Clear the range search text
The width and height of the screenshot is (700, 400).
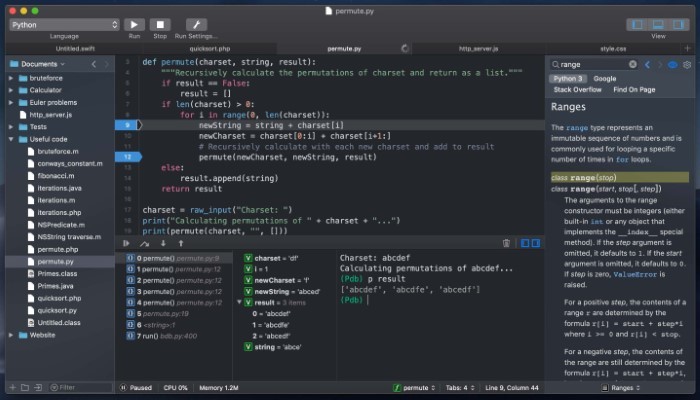(633, 65)
